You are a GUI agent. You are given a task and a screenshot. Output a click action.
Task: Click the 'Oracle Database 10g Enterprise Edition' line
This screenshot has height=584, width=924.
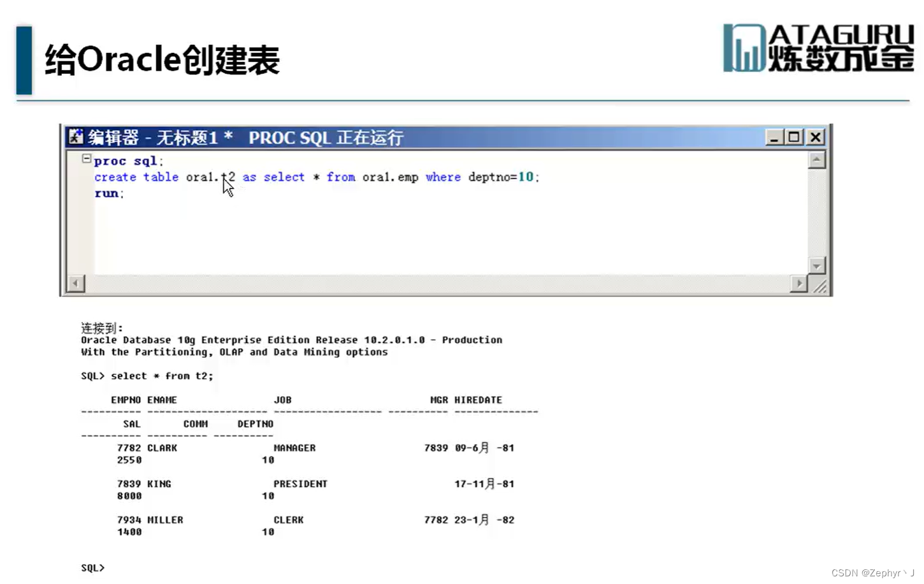tap(291, 340)
